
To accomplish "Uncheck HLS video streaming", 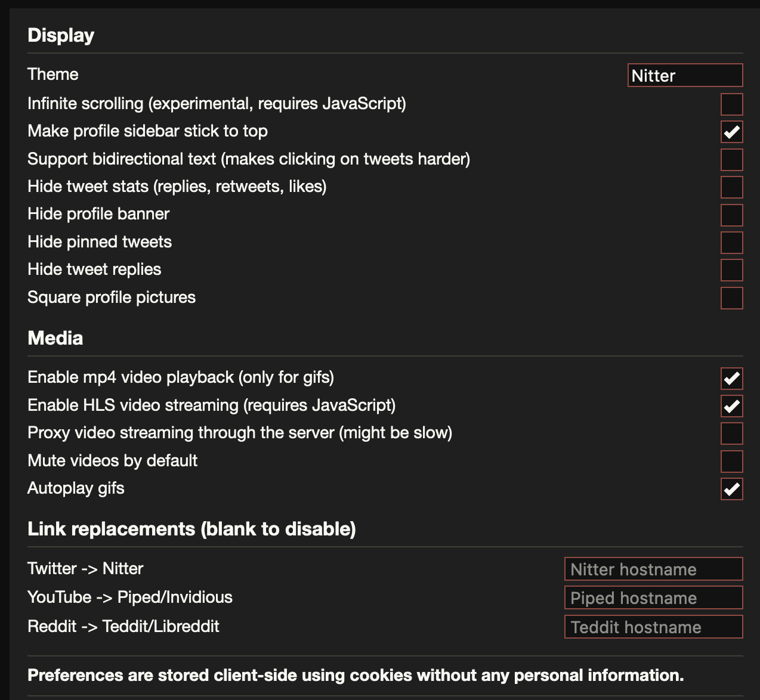I will [731, 405].
